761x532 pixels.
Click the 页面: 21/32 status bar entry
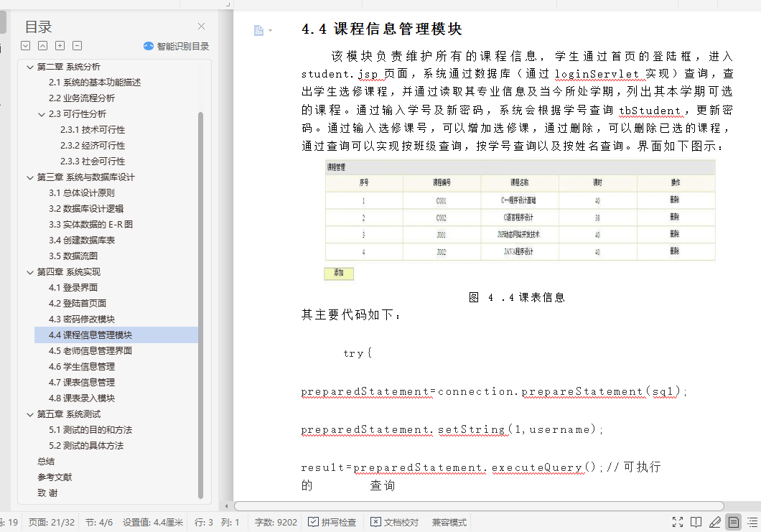(x=52, y=522)
